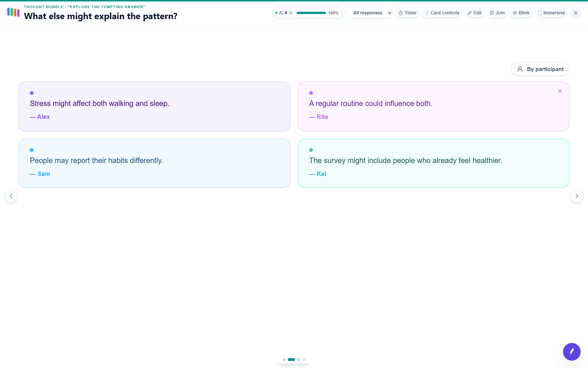Click the colorful bars app logo
This screenshot has width=588, height=368.
13,12
